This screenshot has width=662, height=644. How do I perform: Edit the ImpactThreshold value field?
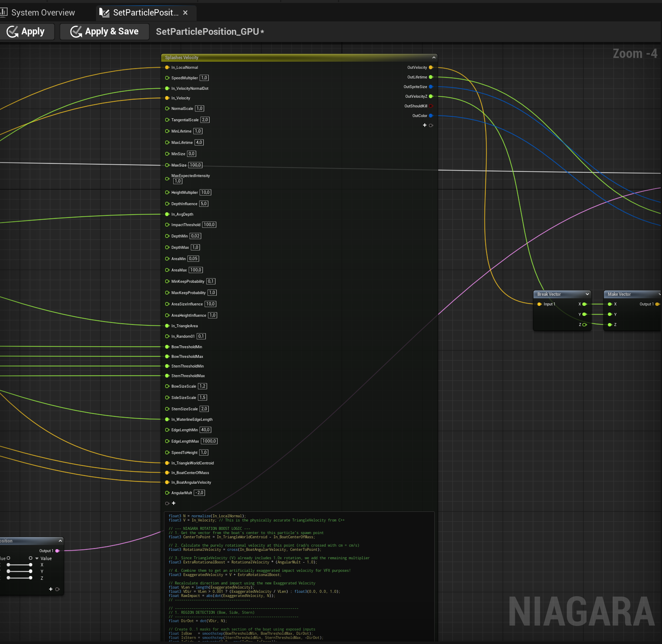tap(209, 225)
